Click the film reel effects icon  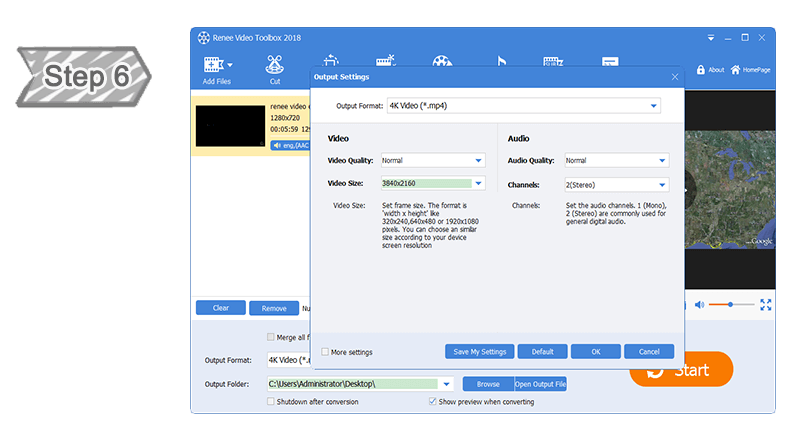point(442,62)
